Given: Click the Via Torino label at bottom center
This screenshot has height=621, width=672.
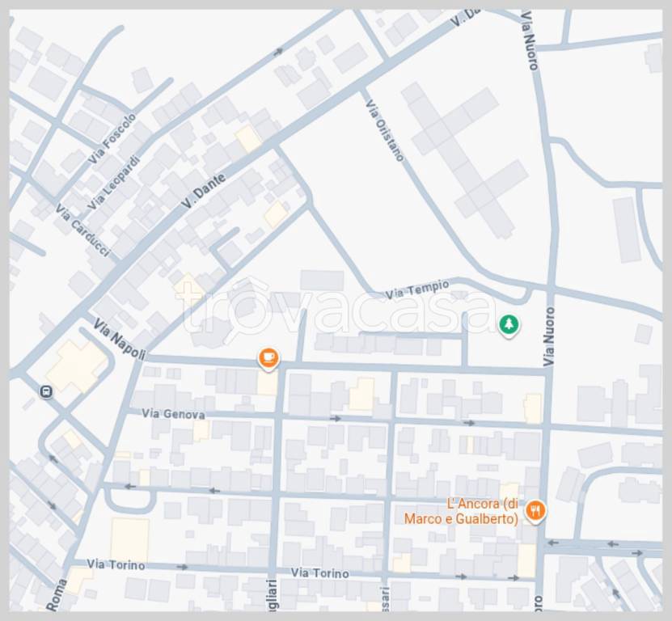Looking at the screenshot, I should click(x=320, y=572).
